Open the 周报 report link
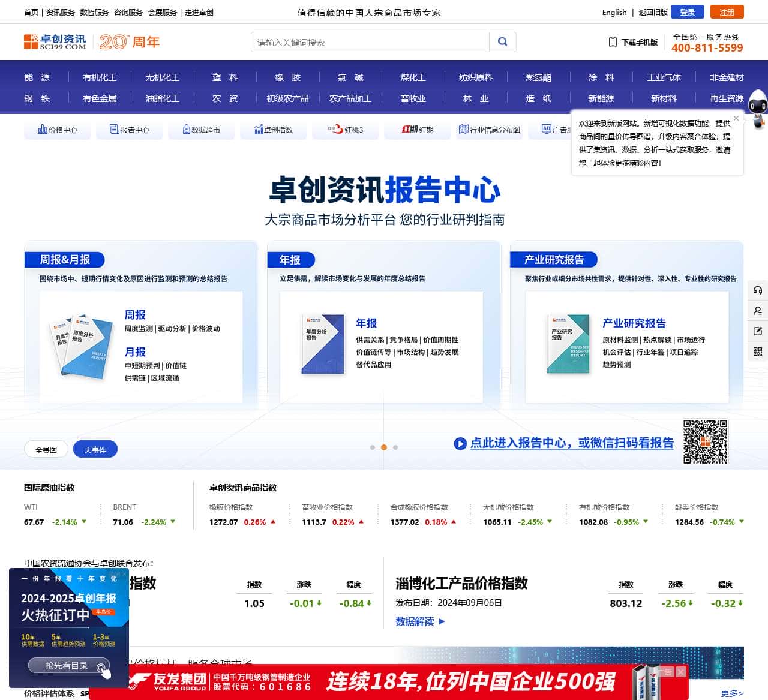Viewport: 768px width, 700px height. [135, 315]
